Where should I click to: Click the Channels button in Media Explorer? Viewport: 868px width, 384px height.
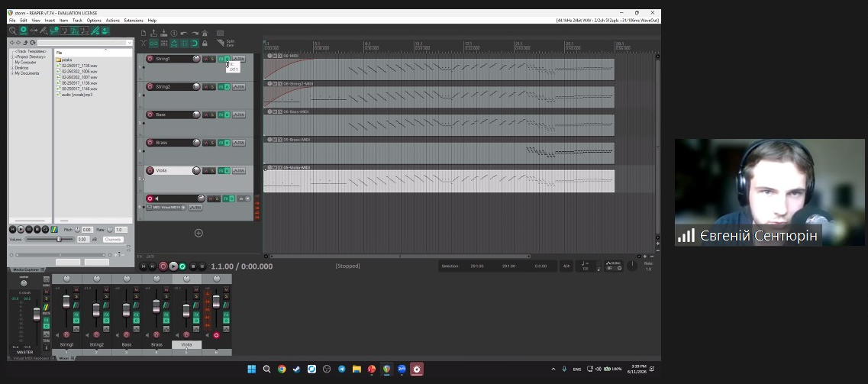point(113,240)
